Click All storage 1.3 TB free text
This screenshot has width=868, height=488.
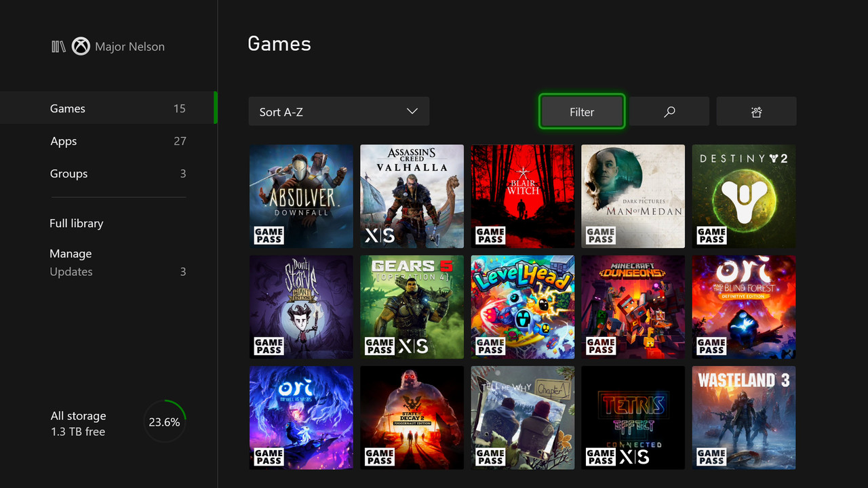(x=78, y=424)
